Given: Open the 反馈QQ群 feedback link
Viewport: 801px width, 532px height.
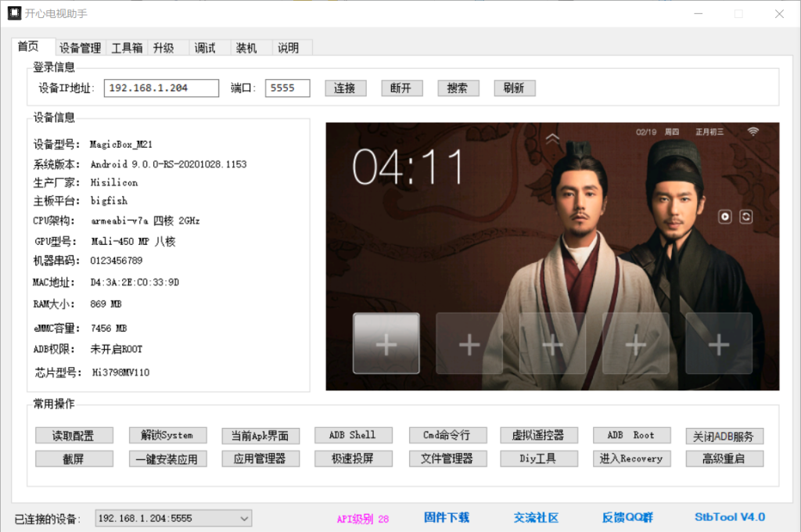Looking at the screenshot, I should (627, 517).
